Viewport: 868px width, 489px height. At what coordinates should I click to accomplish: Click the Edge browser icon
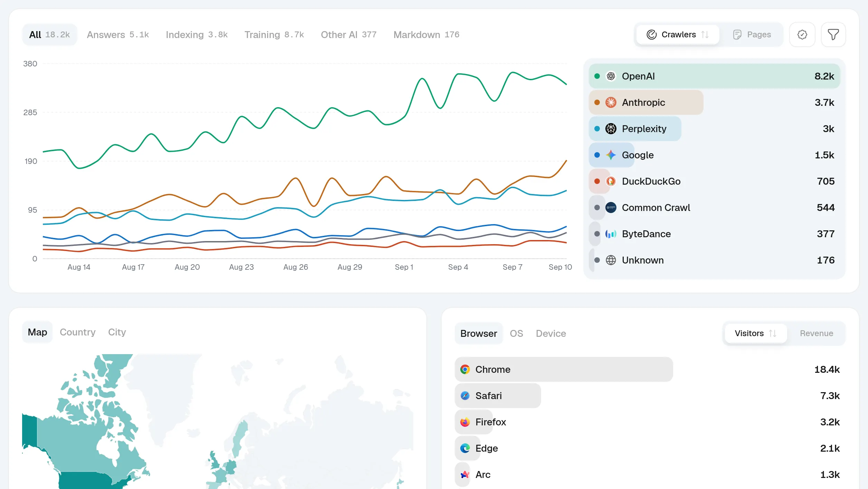[x=465, y=448]
